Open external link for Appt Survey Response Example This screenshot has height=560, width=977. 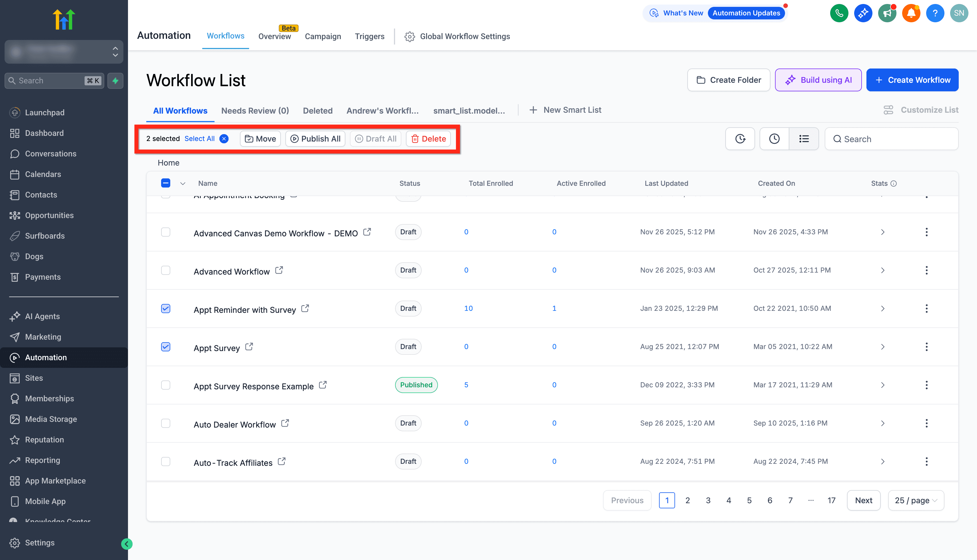tap(323, 385)
